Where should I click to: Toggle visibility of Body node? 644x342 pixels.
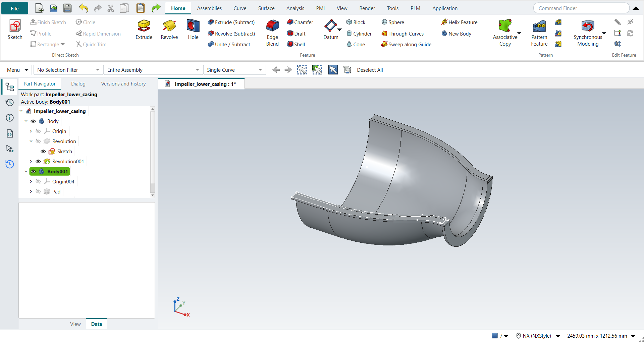[x=33, y=121]
